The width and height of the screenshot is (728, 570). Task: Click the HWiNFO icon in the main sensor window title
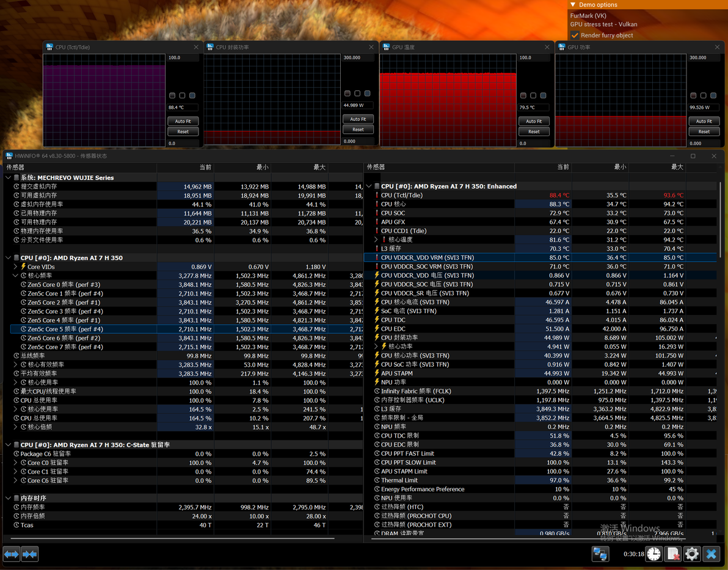(9, 156)
